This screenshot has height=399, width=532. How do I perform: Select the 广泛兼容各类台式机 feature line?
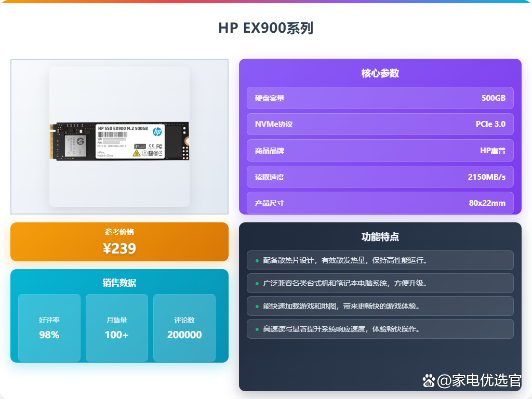[x=380, y=283]
